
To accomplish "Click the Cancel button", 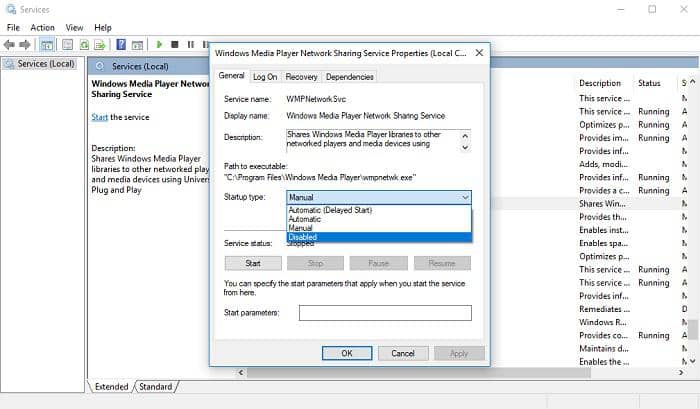I will 403,353.
